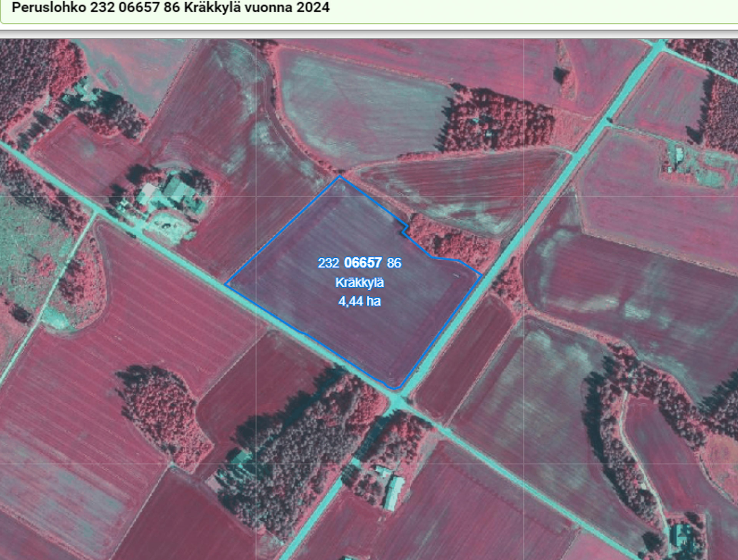Screen dimensions: 738x560
Task: Click the Kräkkylä parcel name label on map
Action: pyautogui.click(x=359, y=283)
